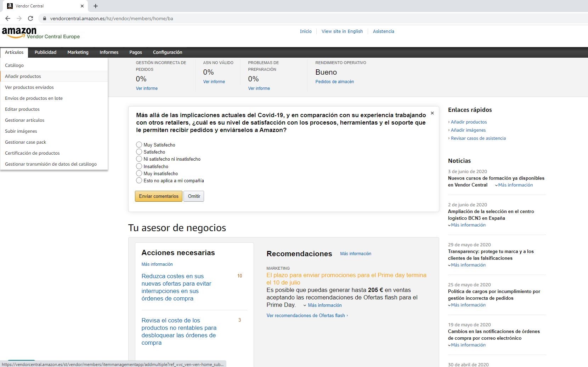This screenshot has height=367, width=588.
Task: Click Añadir productos in Enlaces rápidos
Action: click(469, 122)
